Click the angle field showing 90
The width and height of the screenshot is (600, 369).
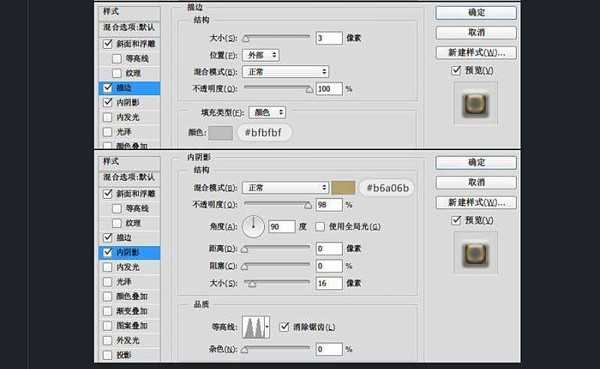point(282,227)
